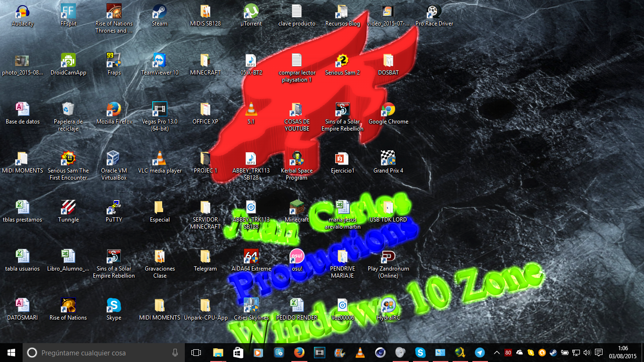Launch the FFsplit desktop shortcut

(68, 15)
